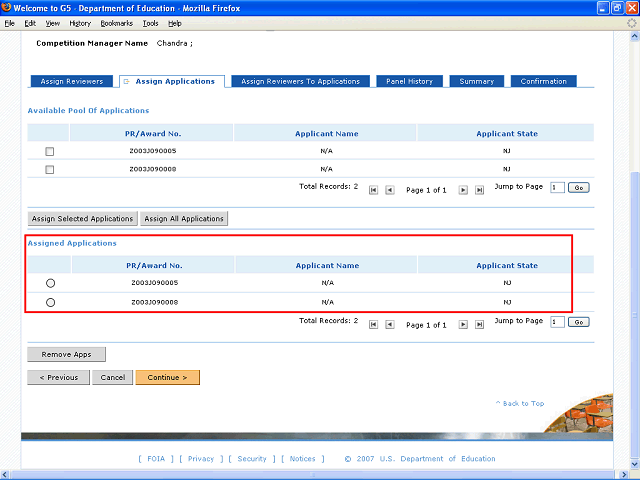Open the Panel History tab
This screenshot has height=480, width=640.
(x=410, y=81)
